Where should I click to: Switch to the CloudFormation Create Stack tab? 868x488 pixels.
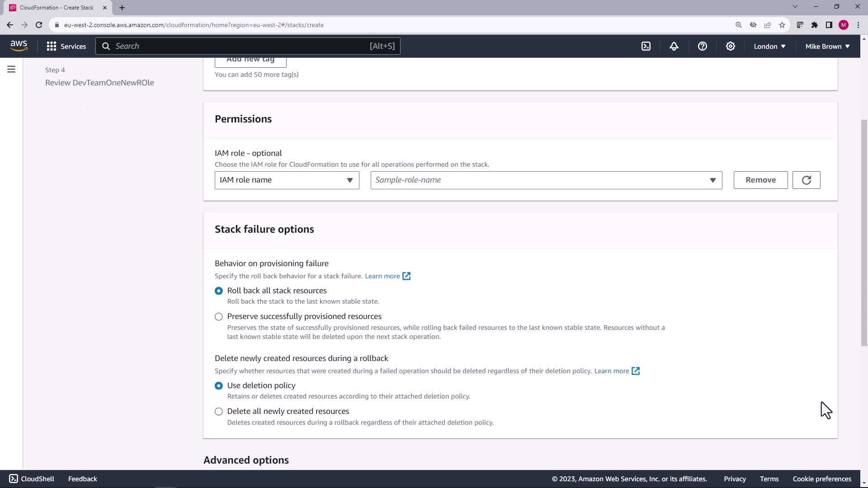coord(57,7)
